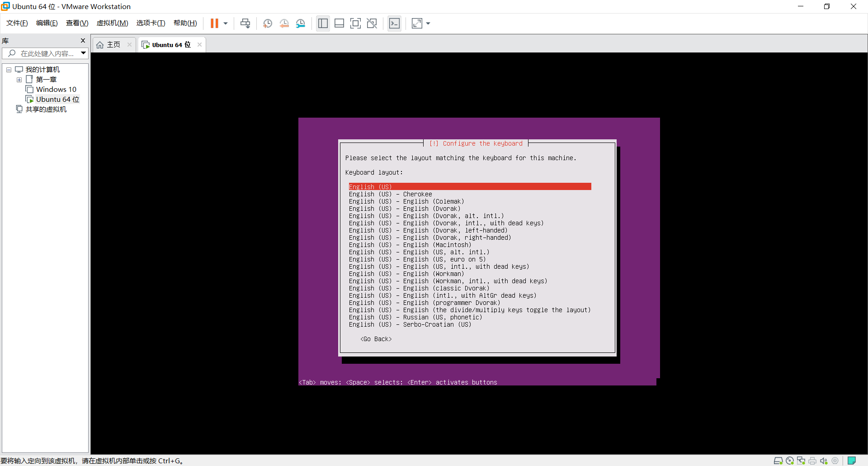Image resolution: width=868 pixels, height=466 pixels.
Task: Click the CD/DVD drive status icon
Action: pyautogui.click(x=790, y=461)
